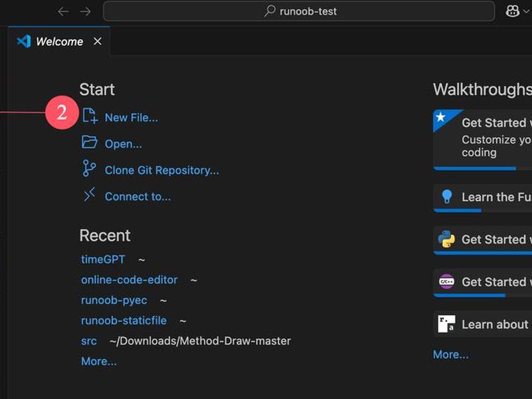The height and width of the screenshot is (399, 532).
Task: Click the C/C++ logo icon
Action: [446, 281]
